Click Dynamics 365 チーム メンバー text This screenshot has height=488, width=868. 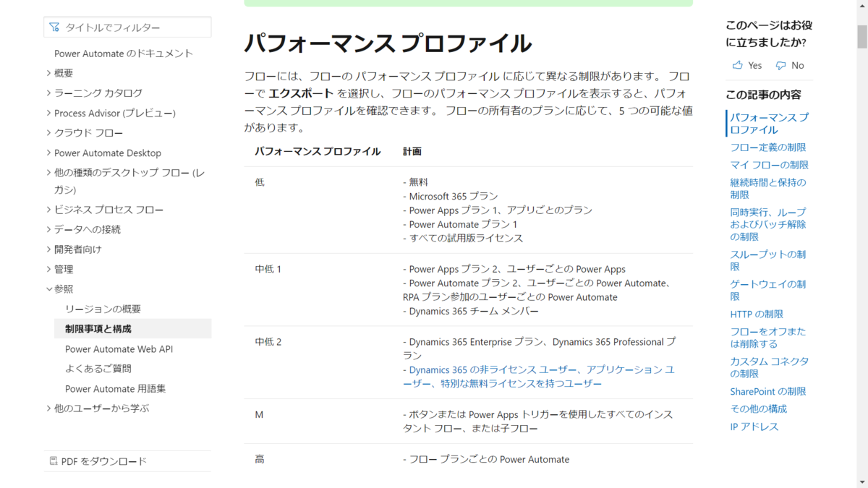(x=474, y=312)
